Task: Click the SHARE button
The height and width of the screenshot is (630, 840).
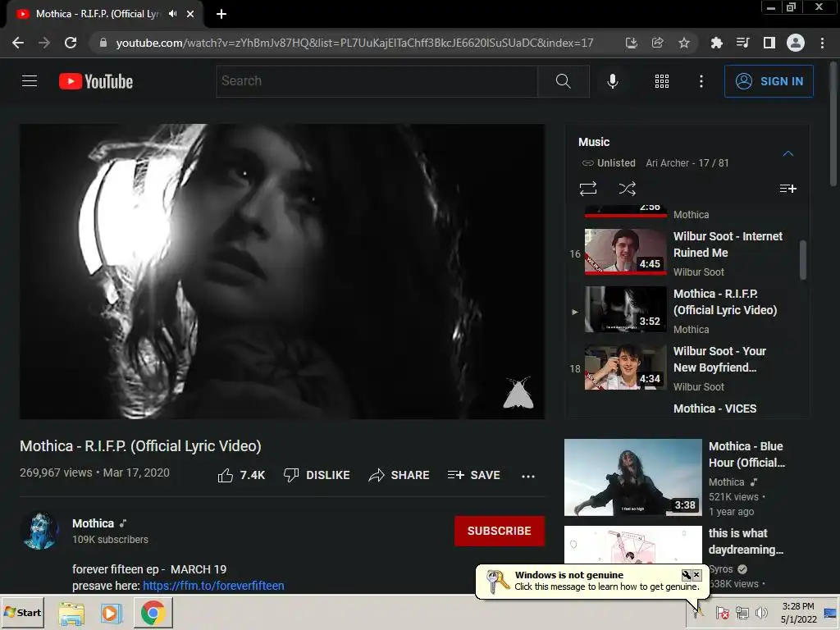Action: pos(399,475)
